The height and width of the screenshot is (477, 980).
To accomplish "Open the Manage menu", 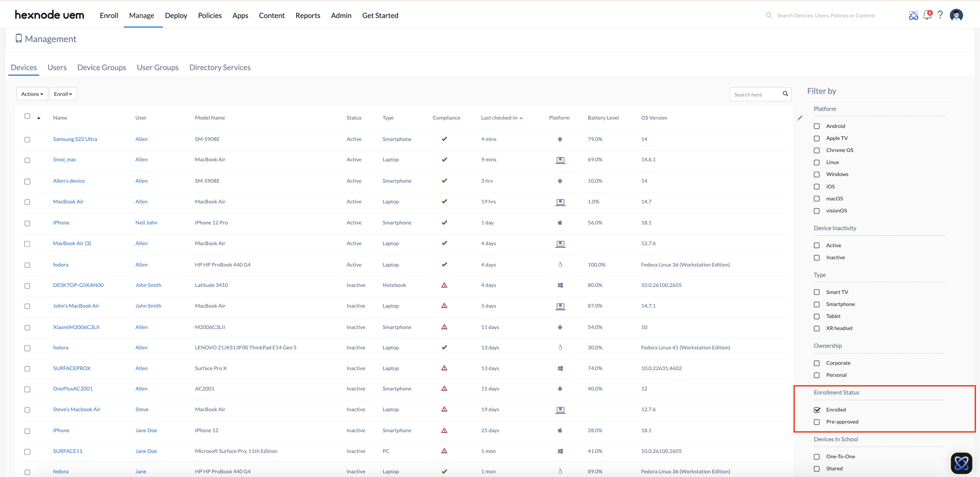I will click(141, 15).
